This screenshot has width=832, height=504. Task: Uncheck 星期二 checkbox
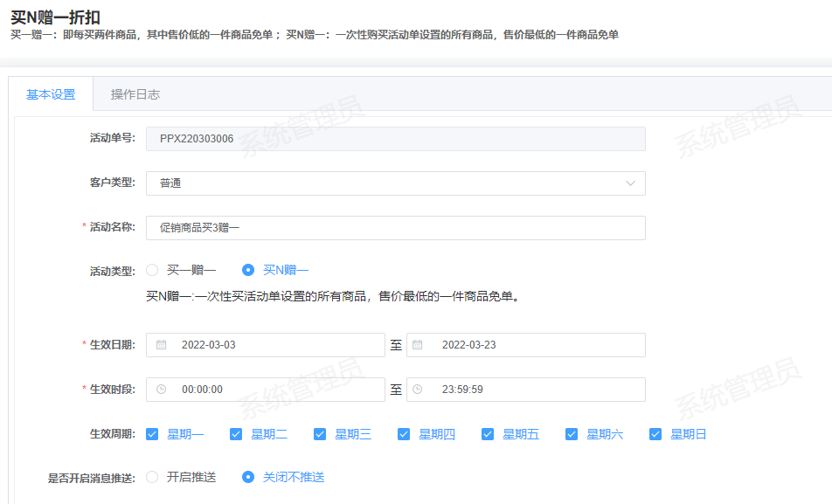pos(236,434)
